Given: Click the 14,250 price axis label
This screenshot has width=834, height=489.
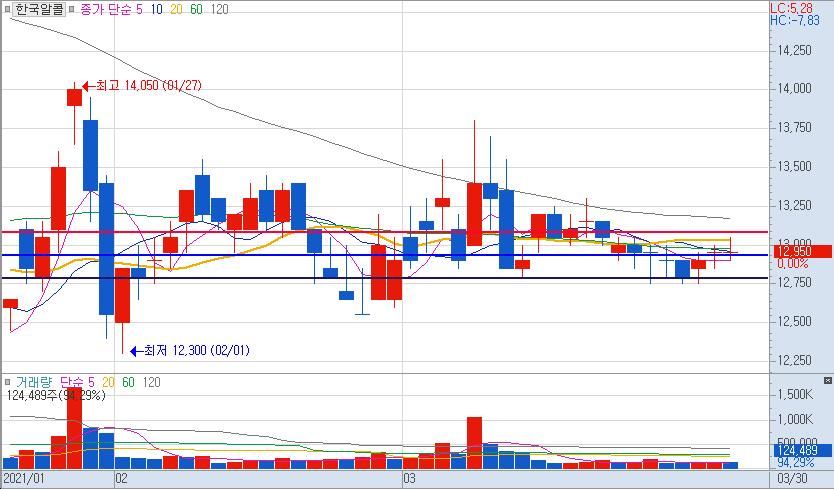Looking at the screenshot, I should (x=795, y=50).
